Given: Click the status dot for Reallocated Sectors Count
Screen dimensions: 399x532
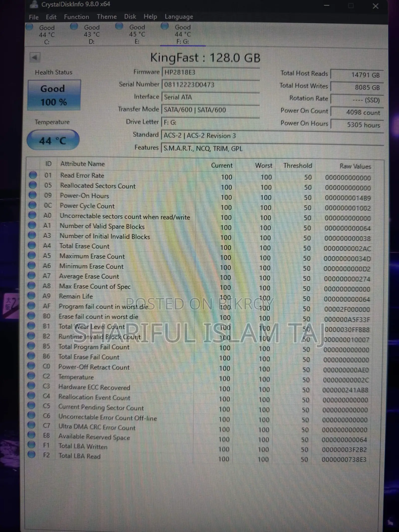Looking at the screenshot, I should [x=33, y=185].
